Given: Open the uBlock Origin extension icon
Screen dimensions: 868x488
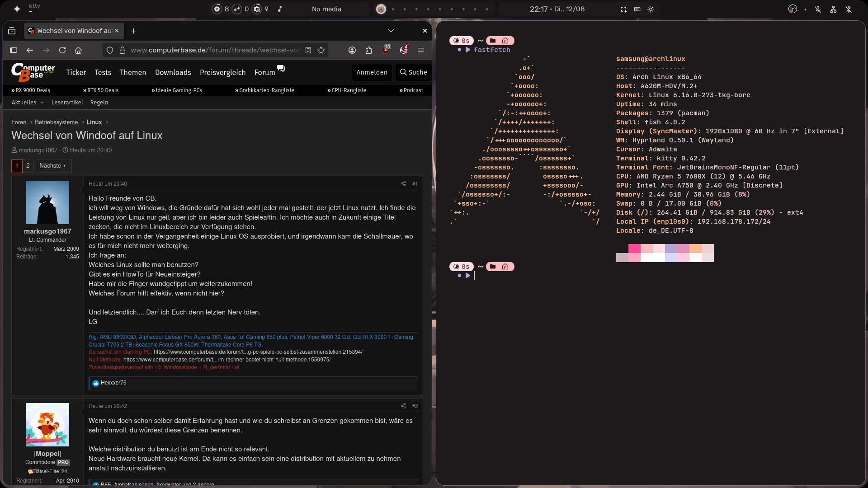Looking at the screenshot, I should pyautogui.click(x=386, y=50).
